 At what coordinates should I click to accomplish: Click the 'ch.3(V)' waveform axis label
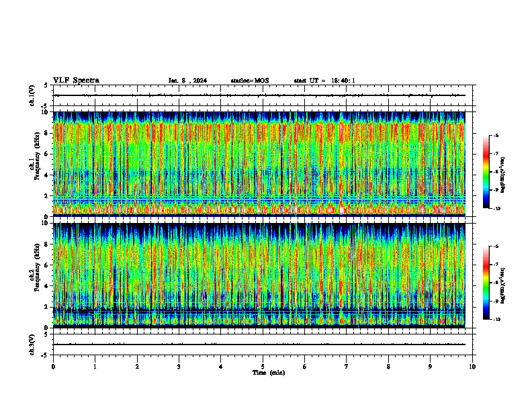(32, 345)
